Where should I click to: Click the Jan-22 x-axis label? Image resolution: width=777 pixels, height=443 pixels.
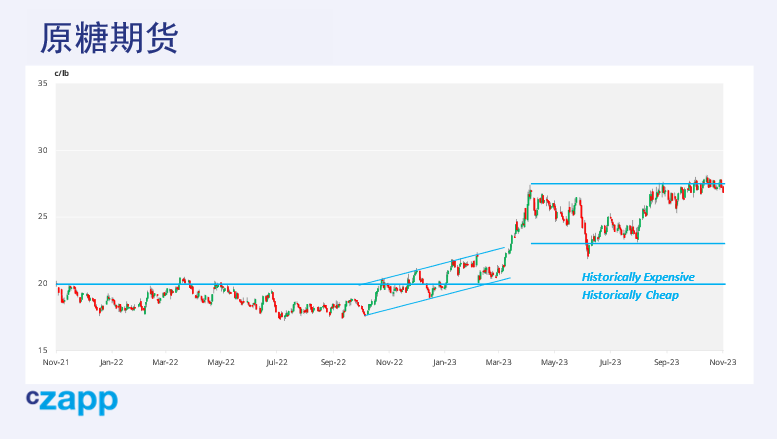[x=111, y=361]
